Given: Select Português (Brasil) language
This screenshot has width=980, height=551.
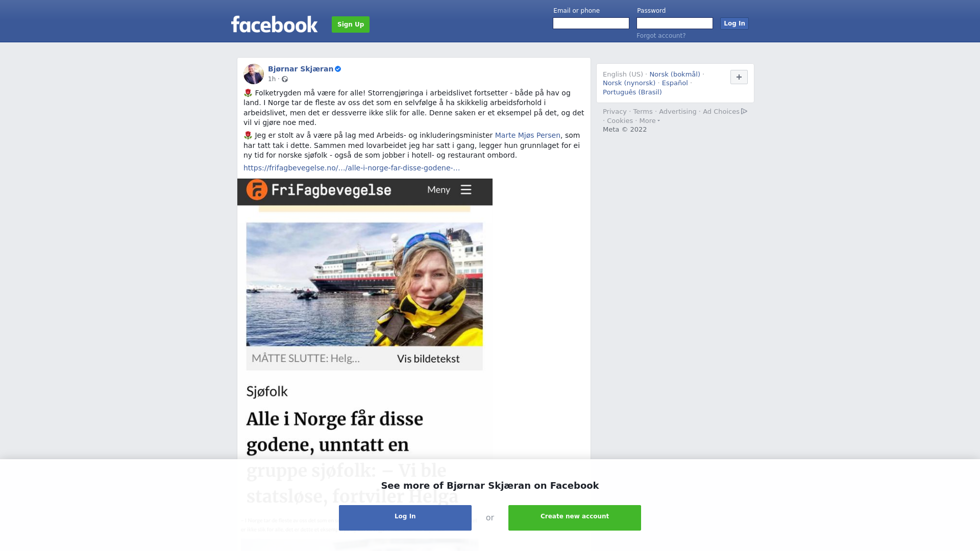Looking at the screenshot, I should tap(632, 92).
